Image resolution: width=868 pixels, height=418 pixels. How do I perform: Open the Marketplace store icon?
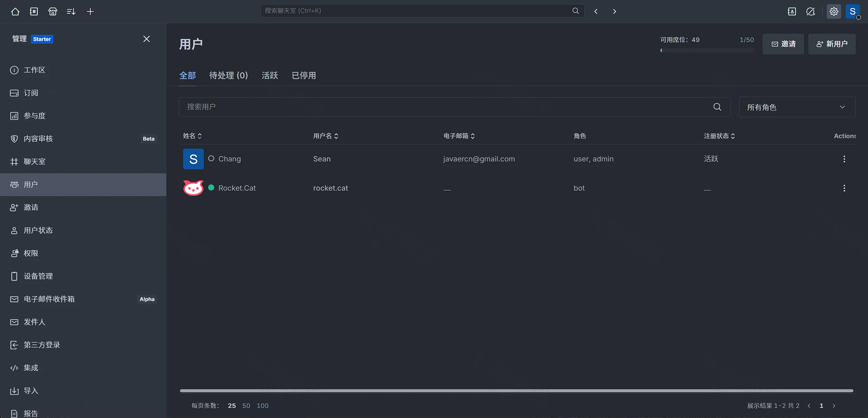tap(52, 11)
